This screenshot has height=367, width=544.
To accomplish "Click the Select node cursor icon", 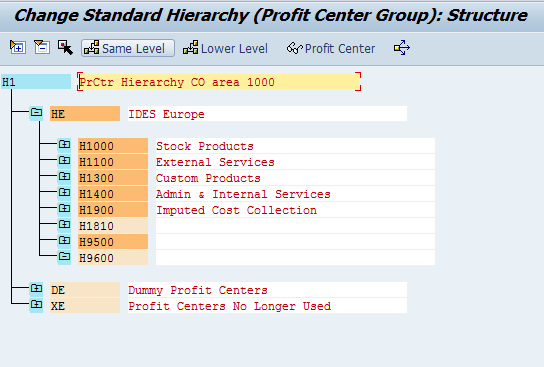I will (x=65, y=48).
